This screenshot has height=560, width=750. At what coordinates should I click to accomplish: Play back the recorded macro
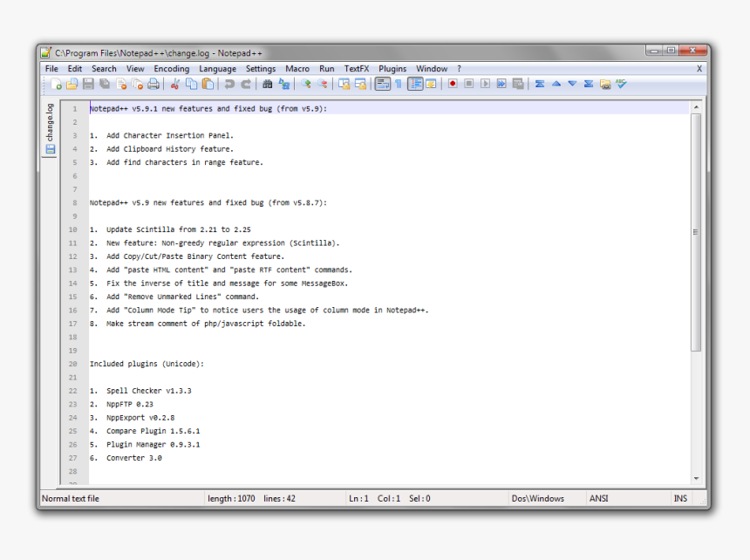(x=486, y=84)
